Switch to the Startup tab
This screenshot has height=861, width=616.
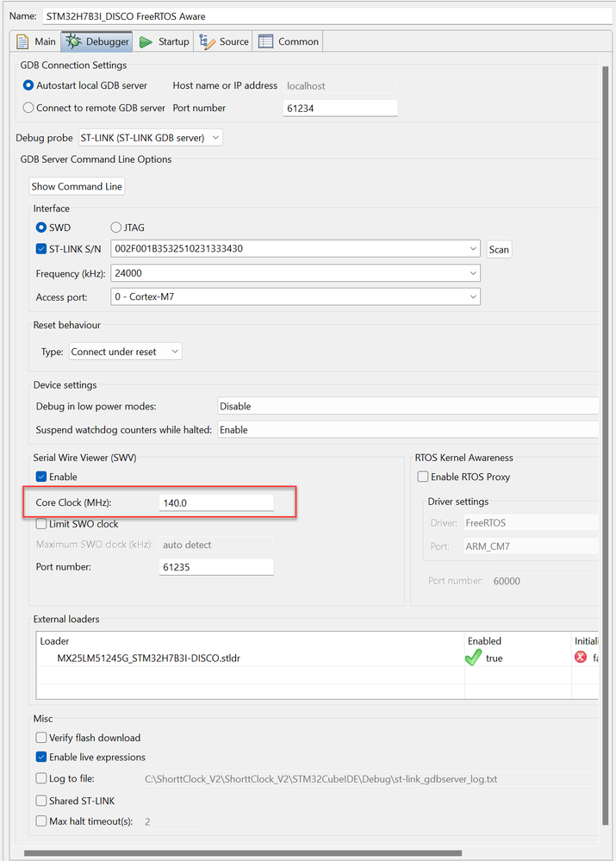coord(165,41)
